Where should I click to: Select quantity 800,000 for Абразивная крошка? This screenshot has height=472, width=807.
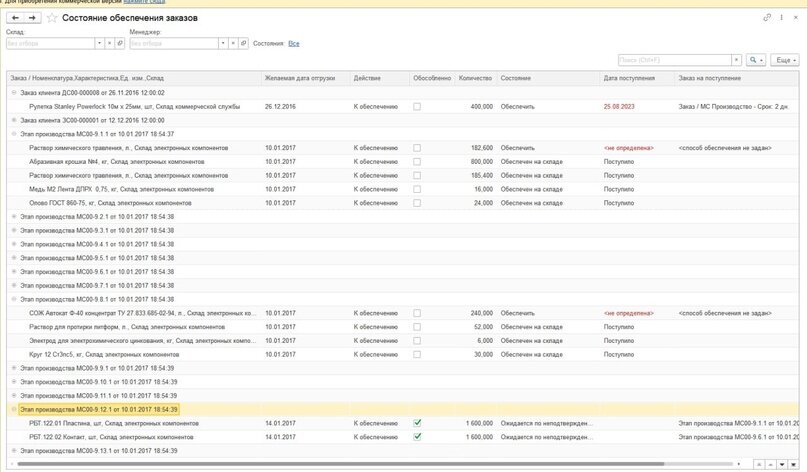[482, 162]
